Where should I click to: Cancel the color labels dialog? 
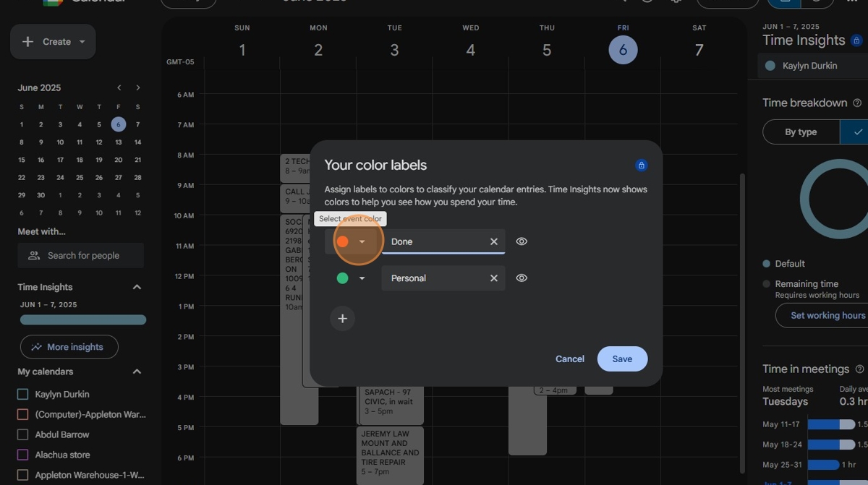pos(570,359)
